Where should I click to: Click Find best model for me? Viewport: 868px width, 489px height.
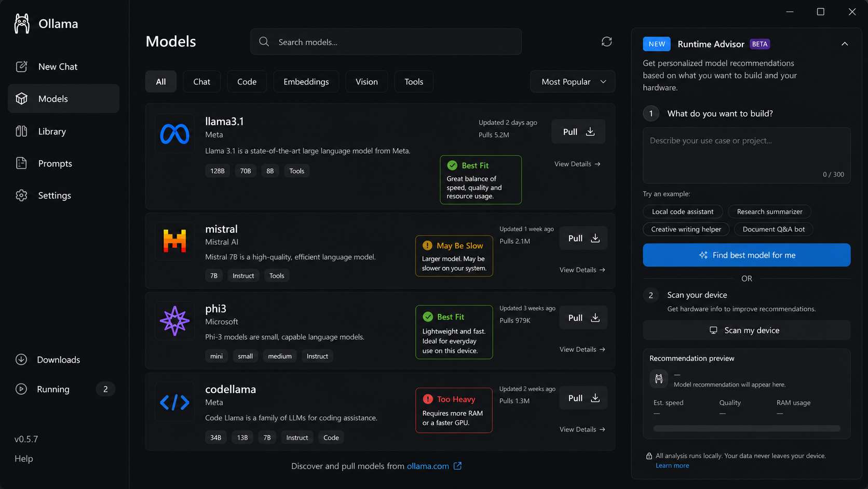coord(747,255)
